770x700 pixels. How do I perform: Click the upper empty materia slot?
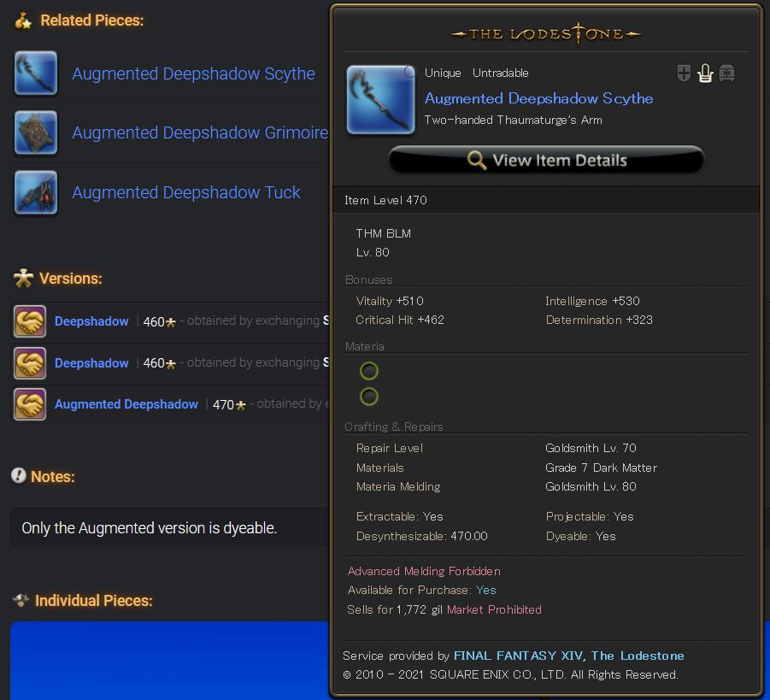(x=369, y=371)
